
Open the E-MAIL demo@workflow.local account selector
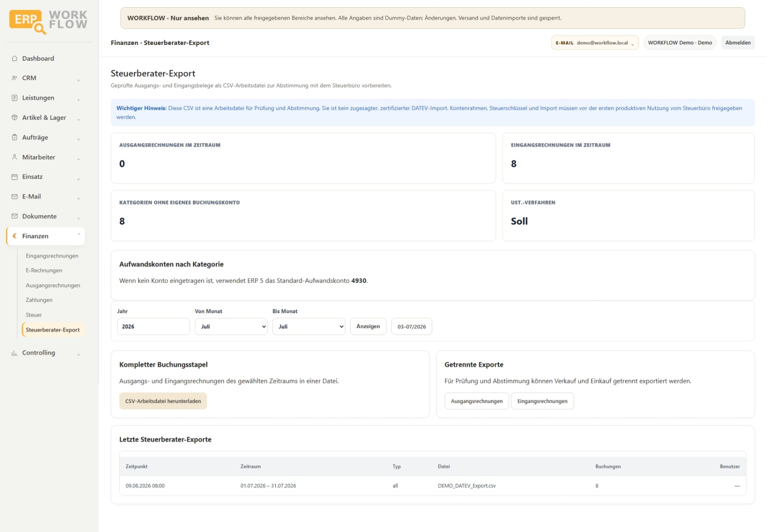595,43
